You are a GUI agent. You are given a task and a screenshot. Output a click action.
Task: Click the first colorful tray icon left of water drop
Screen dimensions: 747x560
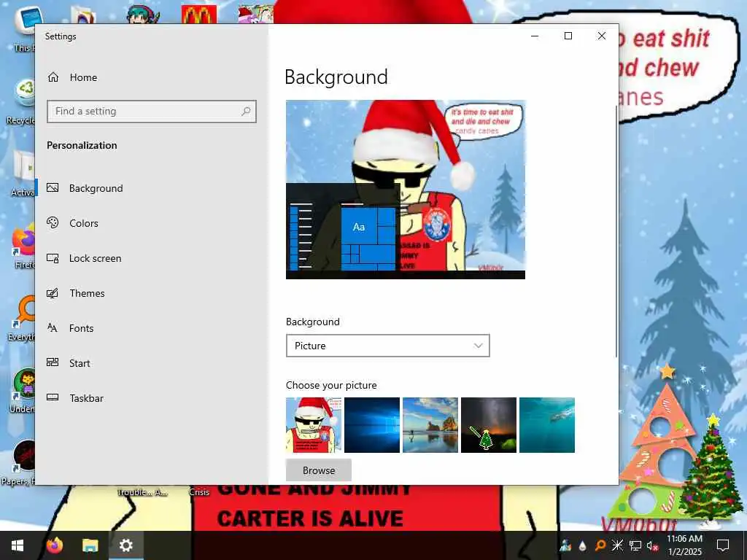point(565,545)
